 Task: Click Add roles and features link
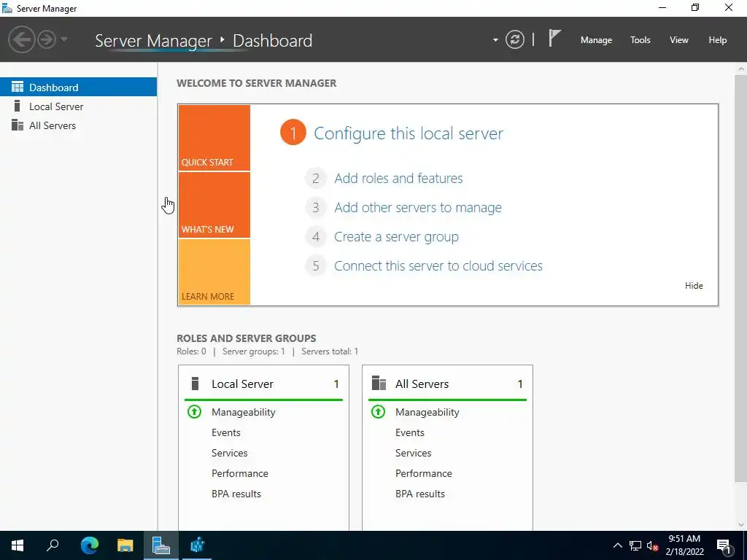398,178
